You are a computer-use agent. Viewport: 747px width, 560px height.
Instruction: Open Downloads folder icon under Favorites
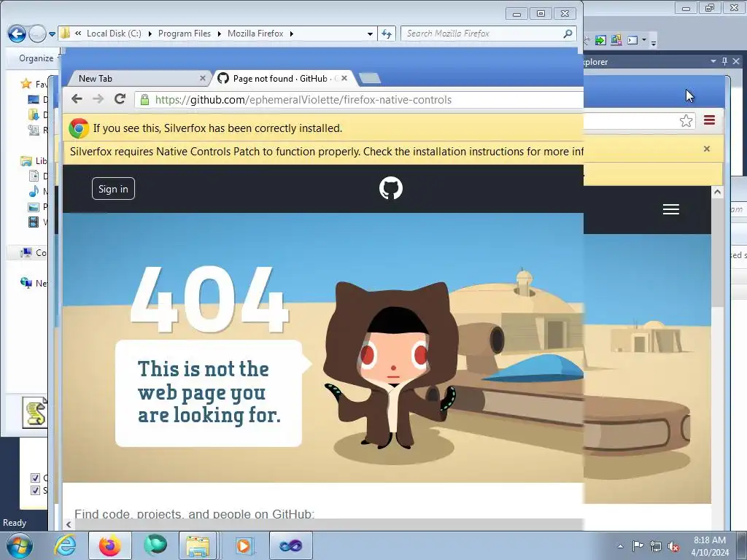tap(34, 114)
